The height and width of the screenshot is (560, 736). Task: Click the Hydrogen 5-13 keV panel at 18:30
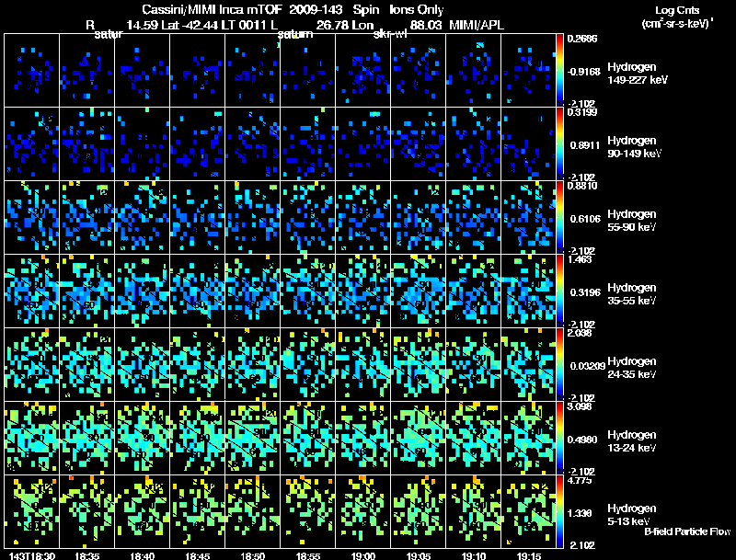point(32,511)
